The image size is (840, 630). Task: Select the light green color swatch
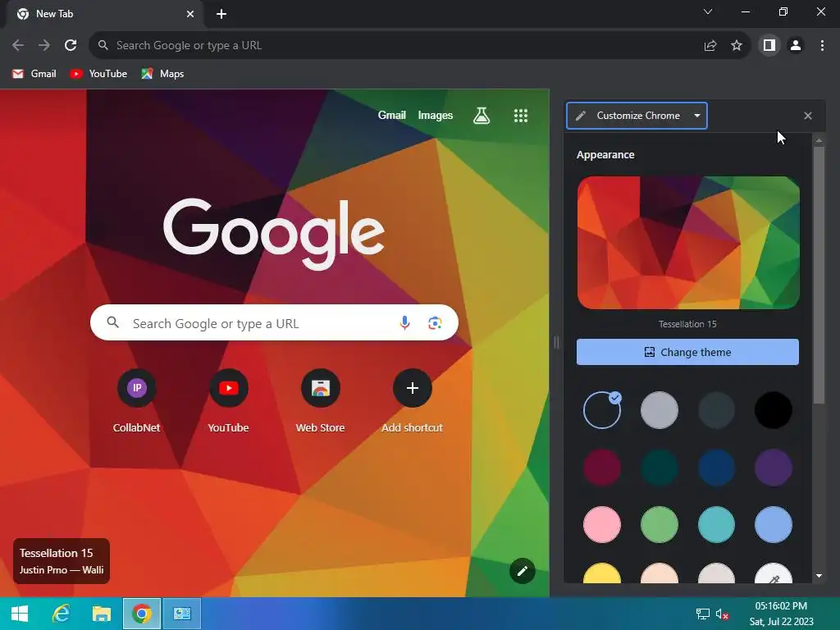click(660, 524)
